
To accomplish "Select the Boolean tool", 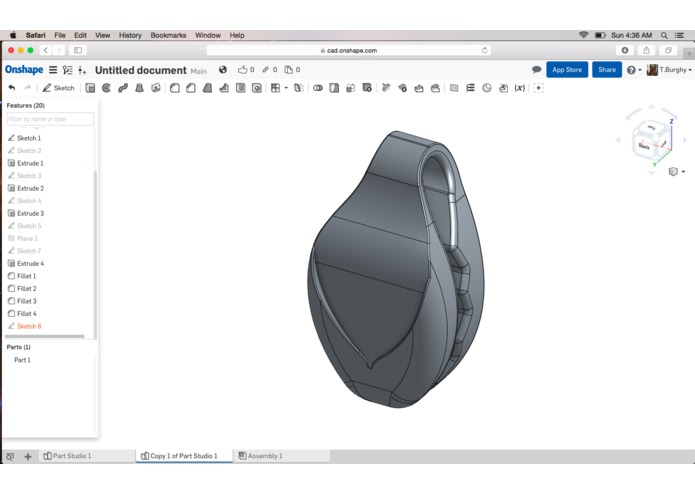I will point(318,88).
